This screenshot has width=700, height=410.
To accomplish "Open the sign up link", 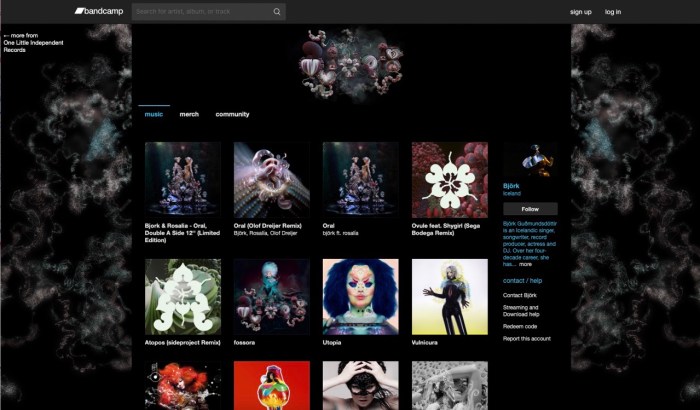I will click(580, 12).
